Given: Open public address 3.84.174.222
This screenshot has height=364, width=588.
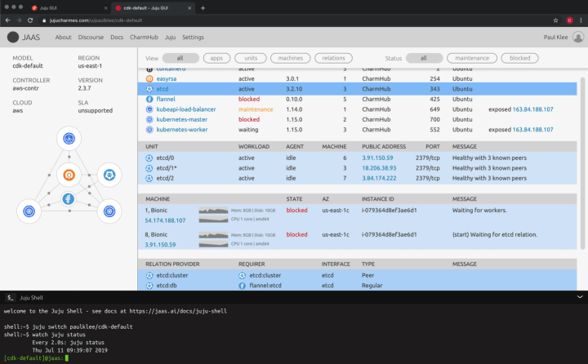Looking at the screenshot, I should click(x=379, y=178).
